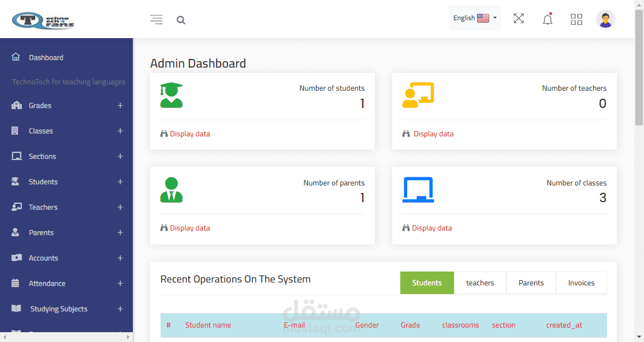Click the green parent figure icon

click(172, 189)
